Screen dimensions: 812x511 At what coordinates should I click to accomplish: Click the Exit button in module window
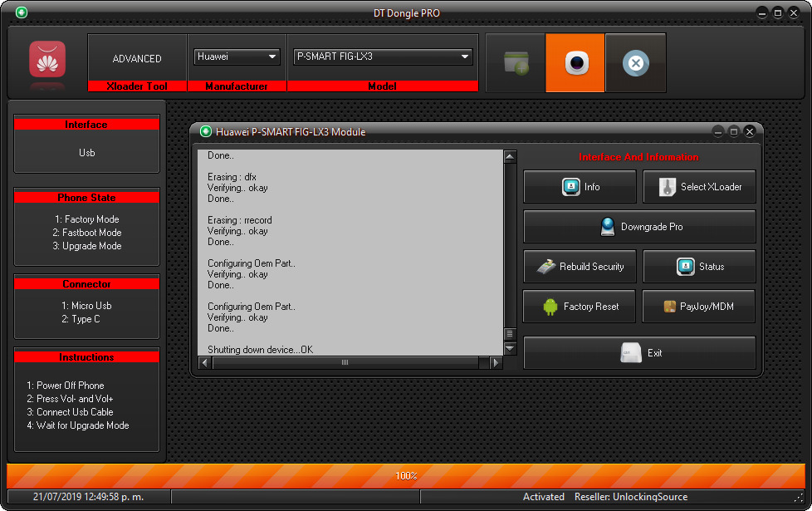(x=639, y=353)
